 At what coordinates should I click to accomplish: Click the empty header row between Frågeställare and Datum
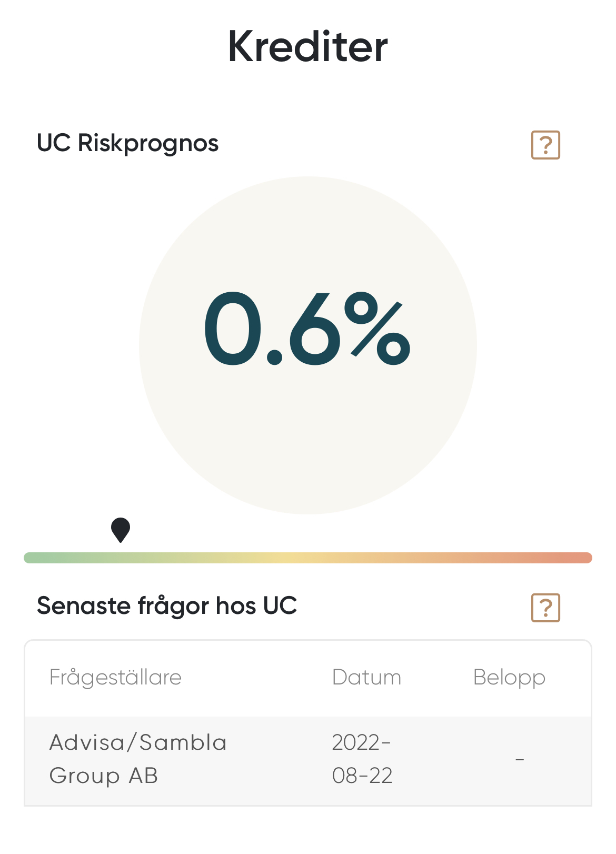(x=258, y=678)
